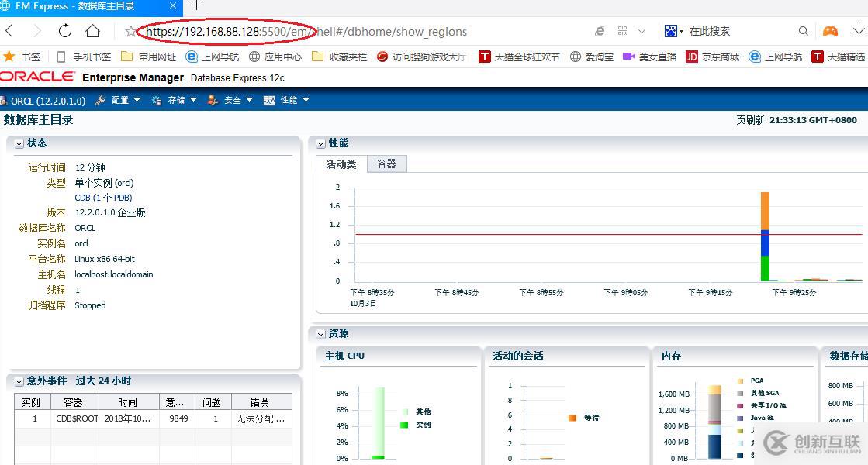Click the chart icon beside 性能 menu
Screen dimensions: 868x465
[x=269, y=101]
